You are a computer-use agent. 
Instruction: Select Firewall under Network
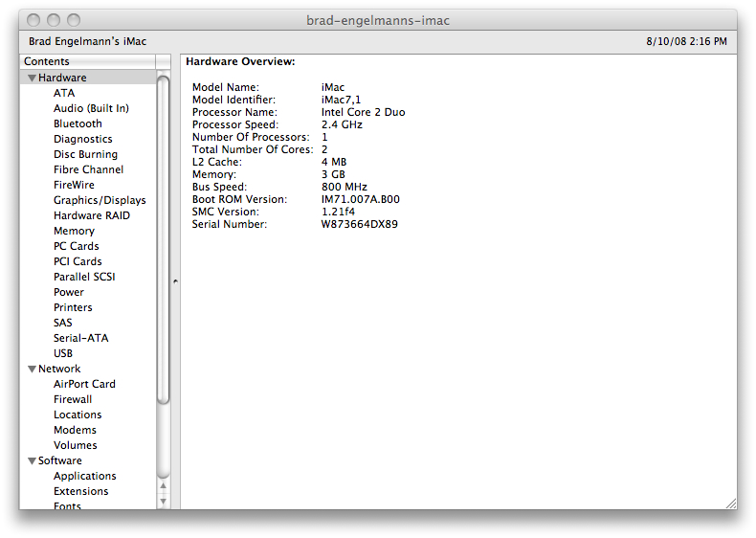click(73, 399)
